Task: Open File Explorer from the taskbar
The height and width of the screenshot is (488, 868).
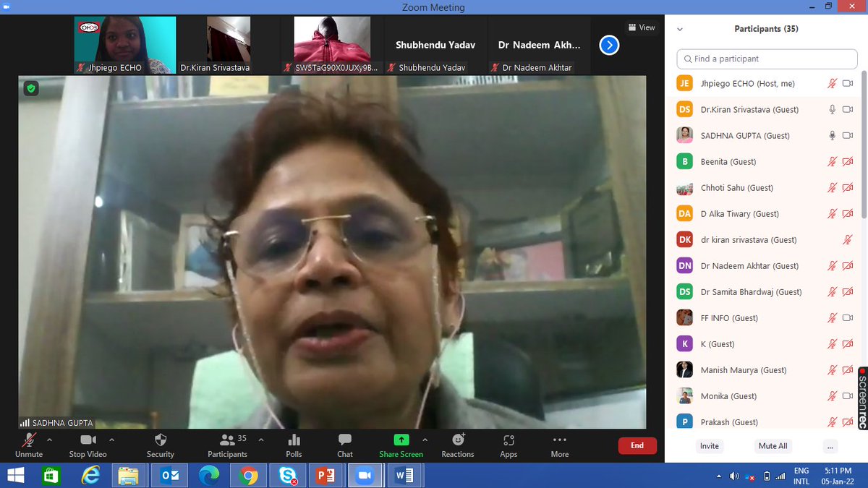Action: coord(129,476)
